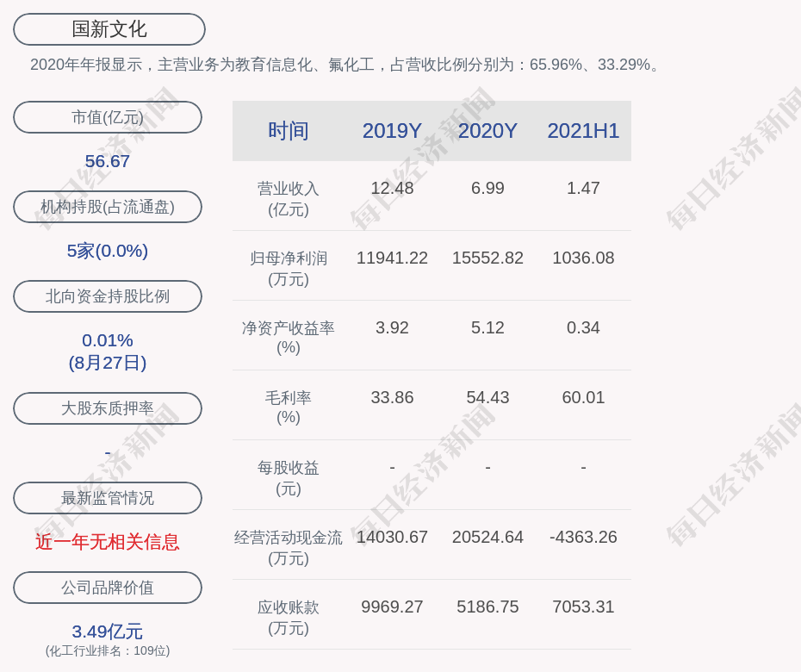Click the 2021H1 revenue value 1.47
Screen dimensions: 801x672
click(583, 188)
